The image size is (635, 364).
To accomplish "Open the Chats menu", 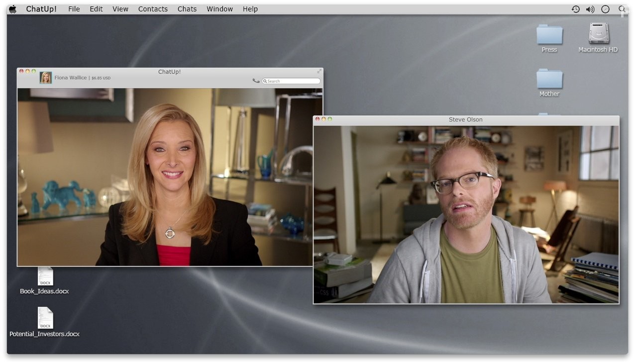I will [x=187, y=8].
